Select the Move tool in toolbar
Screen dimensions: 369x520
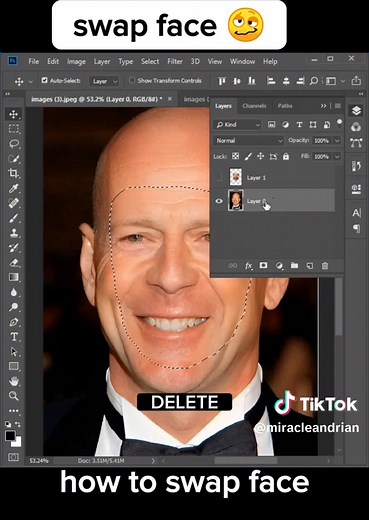click(14, 114)
